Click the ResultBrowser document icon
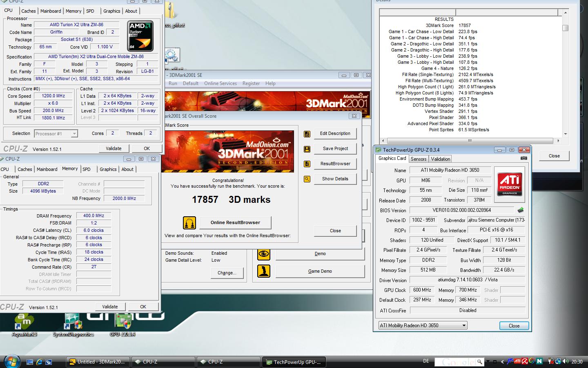Screen dimensions: 588x368 point(307,164)
